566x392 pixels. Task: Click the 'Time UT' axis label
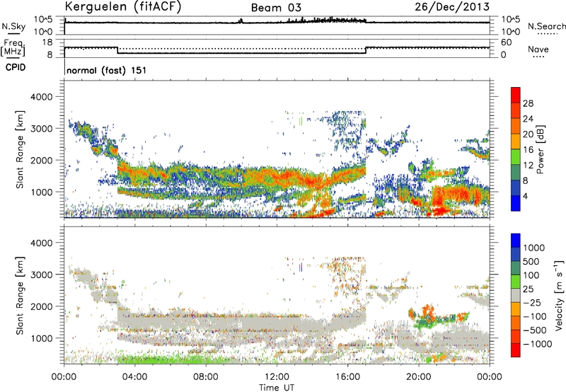[x=277, y=388]
